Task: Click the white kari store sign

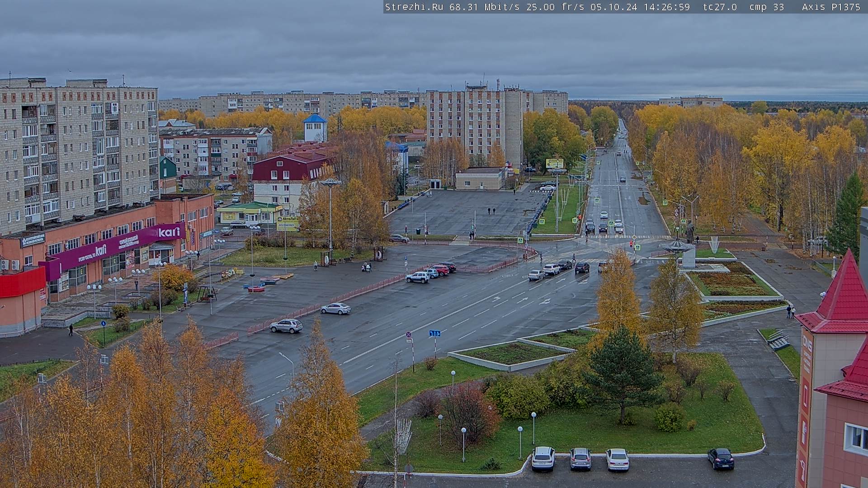Action: pos(169,233)
